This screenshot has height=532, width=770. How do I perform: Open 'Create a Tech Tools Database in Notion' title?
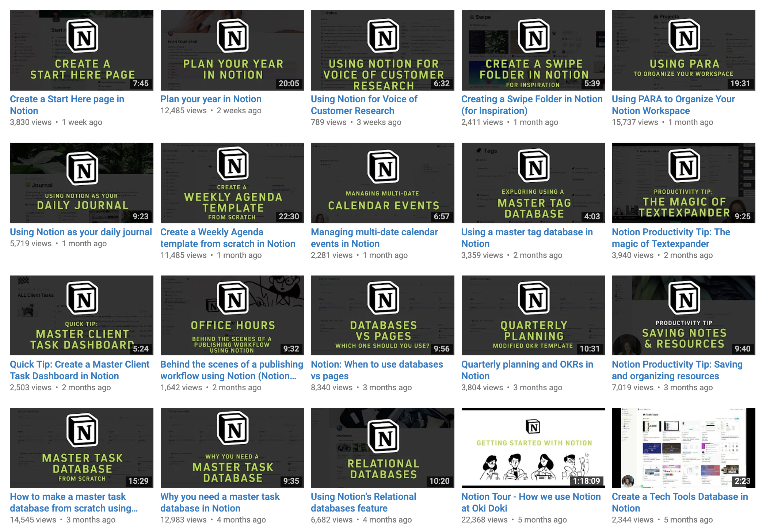[680, 502]
